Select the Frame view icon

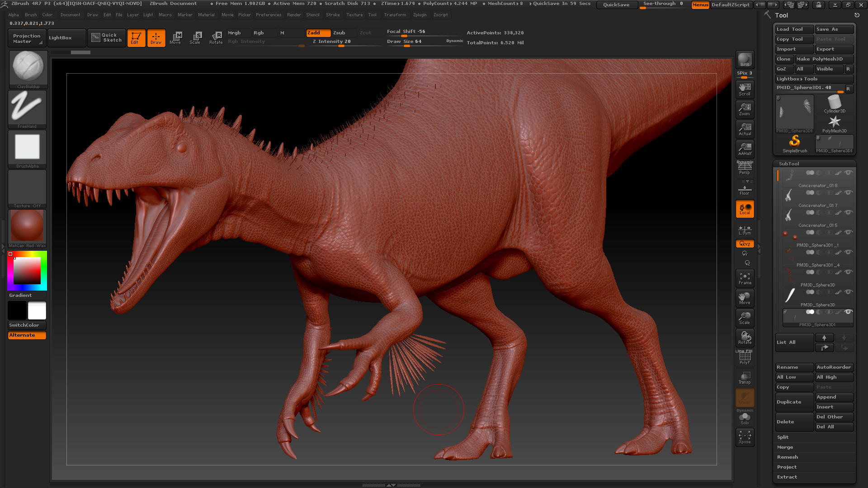coord(745,278)
